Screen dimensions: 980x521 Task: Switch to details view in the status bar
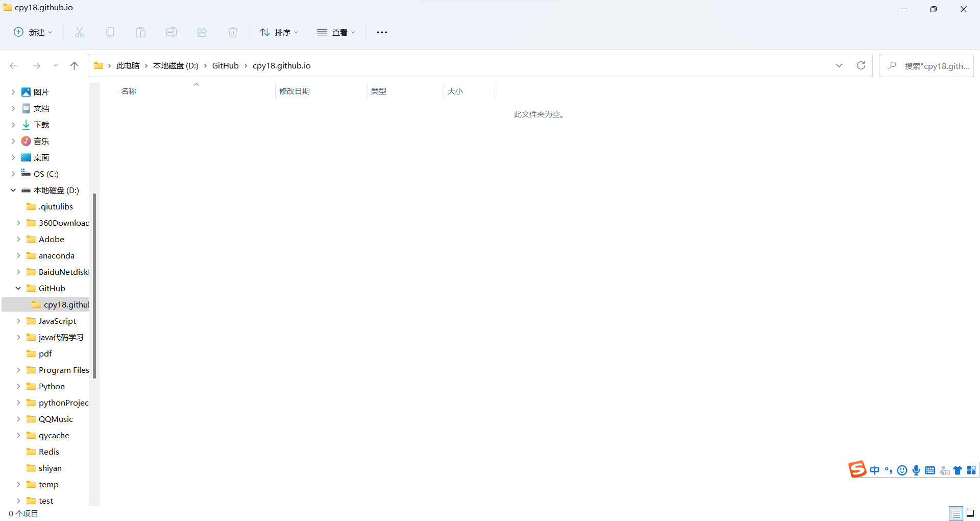[x=956, y=513]
